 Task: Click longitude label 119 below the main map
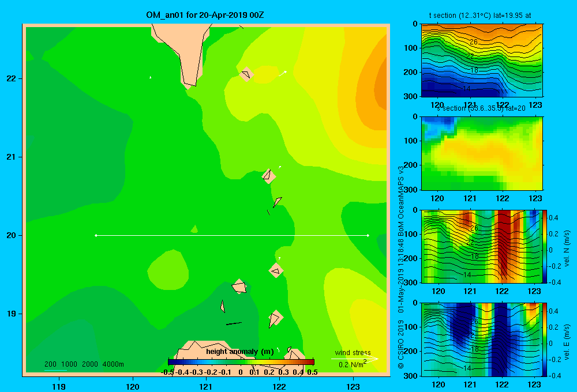tap(59, 386)
